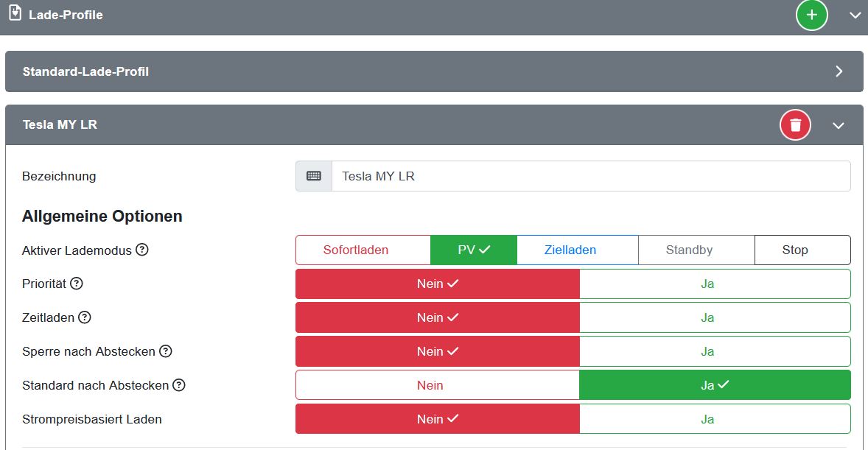
Task: Set Strompreisbasiert Laden to Ja
Action: [715, 419]
